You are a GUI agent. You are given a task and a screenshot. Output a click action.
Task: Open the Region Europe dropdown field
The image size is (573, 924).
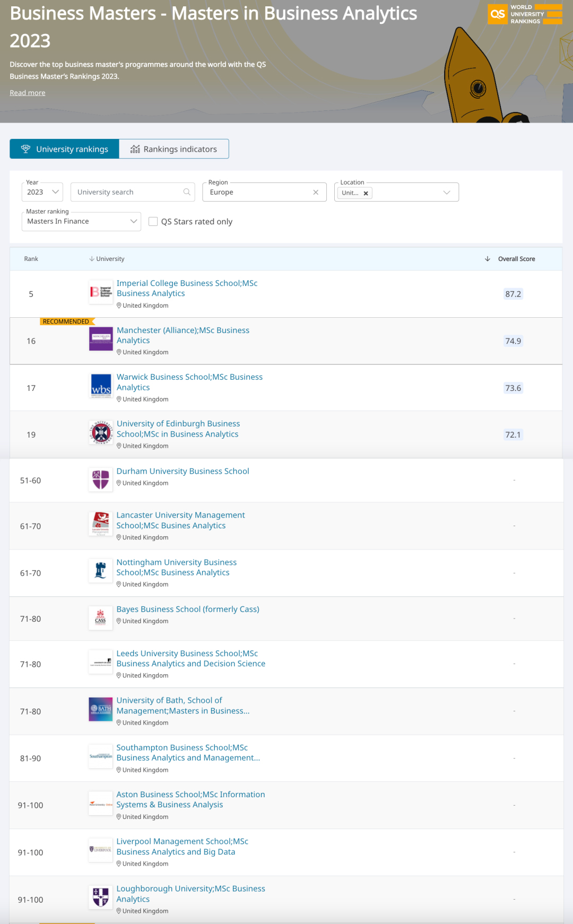point(264,192)
